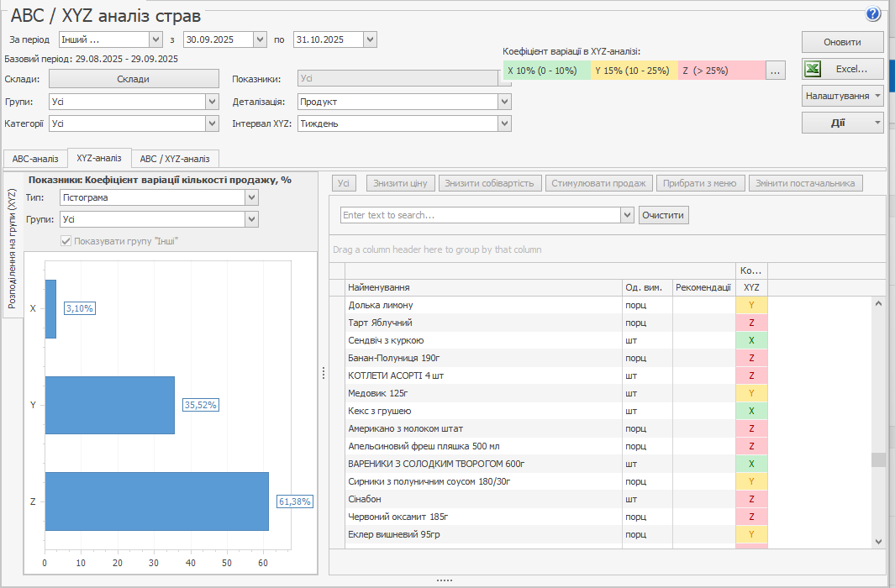895x588 pixels.
Task: Expand the chart 'Тип' dropdown
Action: [x=251, y=197]
